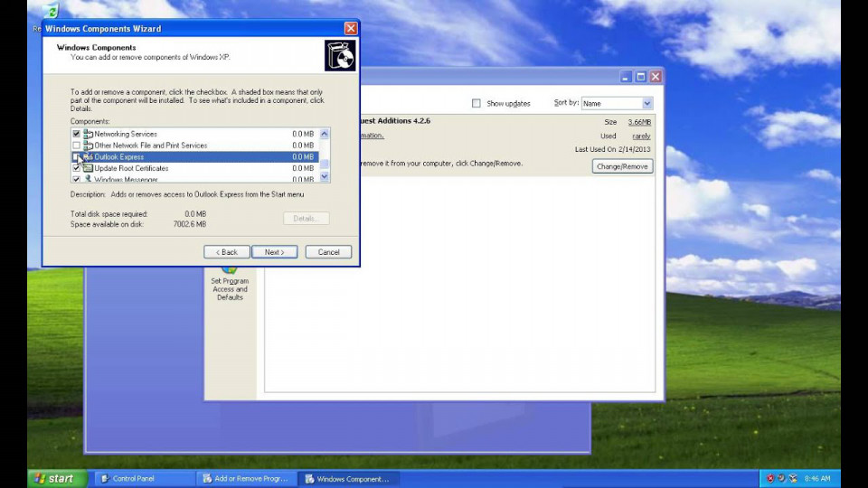Click Last Used On 2/14/2013 text

pos(613,149)
